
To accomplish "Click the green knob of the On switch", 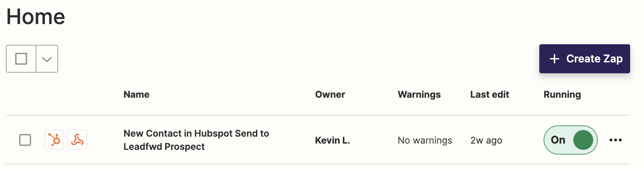I will point(583,140).
